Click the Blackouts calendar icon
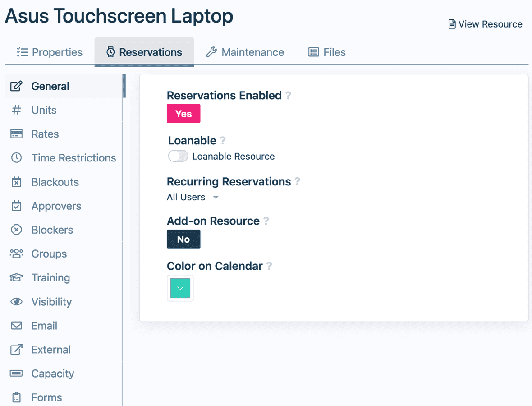Screen dimensions: 532x406 pos(16,182)
